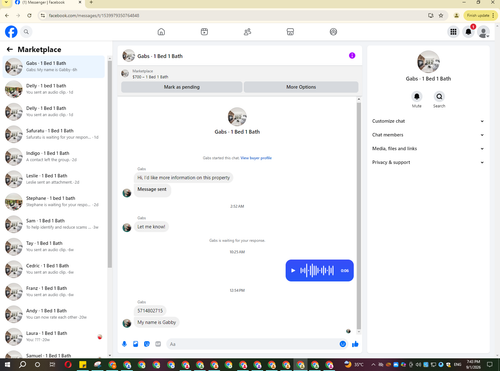The width and height of the screenshot is (500, 371).
Task: Reload the page in browser
Action: pyautogui.click(x=29, y=15)
